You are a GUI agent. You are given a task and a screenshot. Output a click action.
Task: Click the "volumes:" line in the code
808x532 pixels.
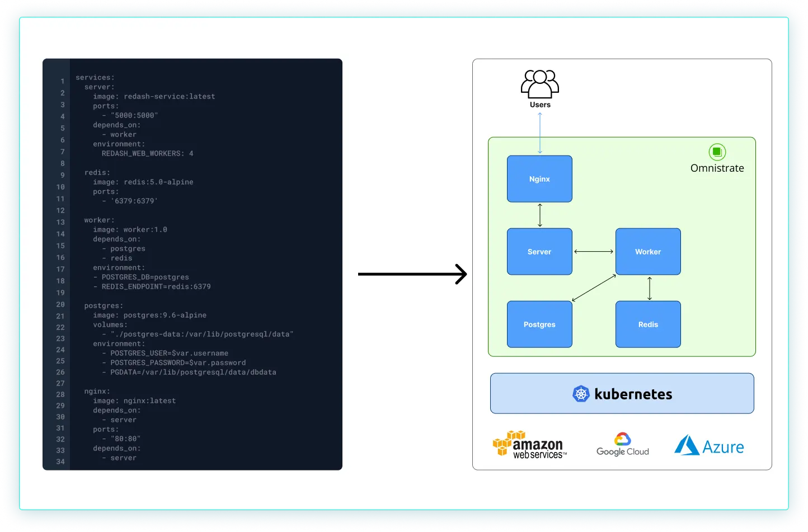click(x=110, y=325)
